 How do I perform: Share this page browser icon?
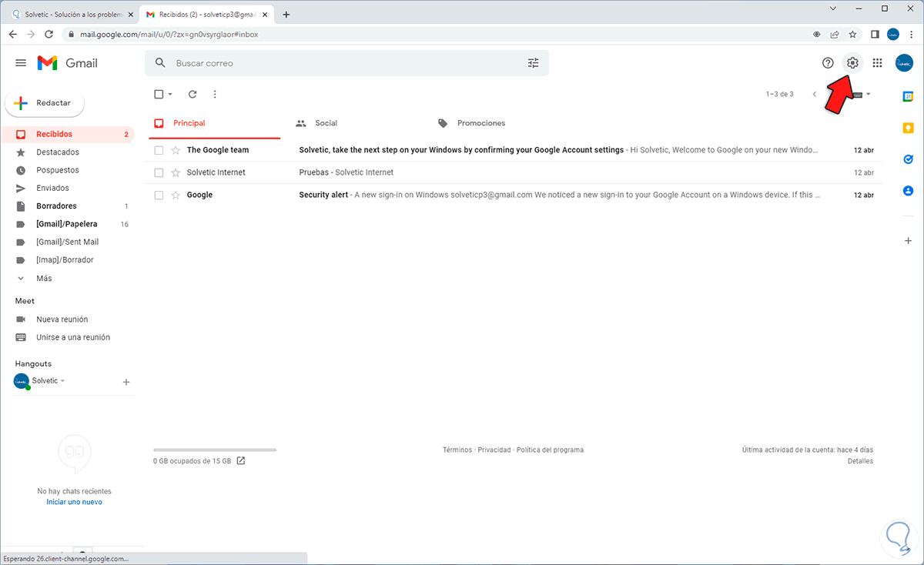(x=835, y=35)
